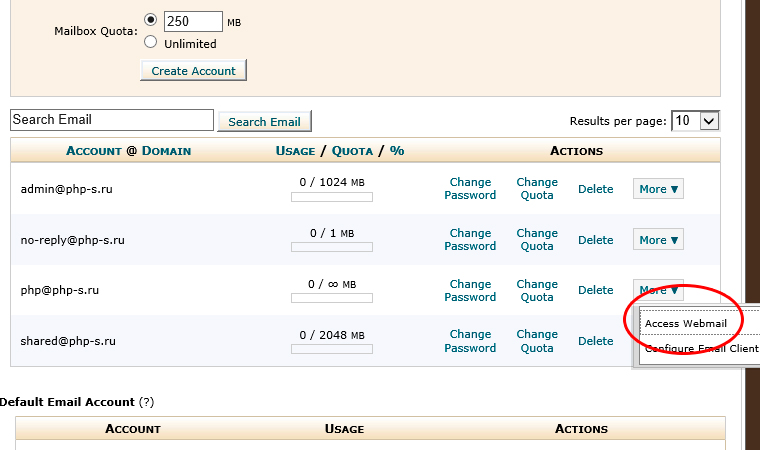Image resolution: width=760 pixels, height=450 pixels.
Task: Click inside the Search Email text box
Action: [x=112, y=120]
